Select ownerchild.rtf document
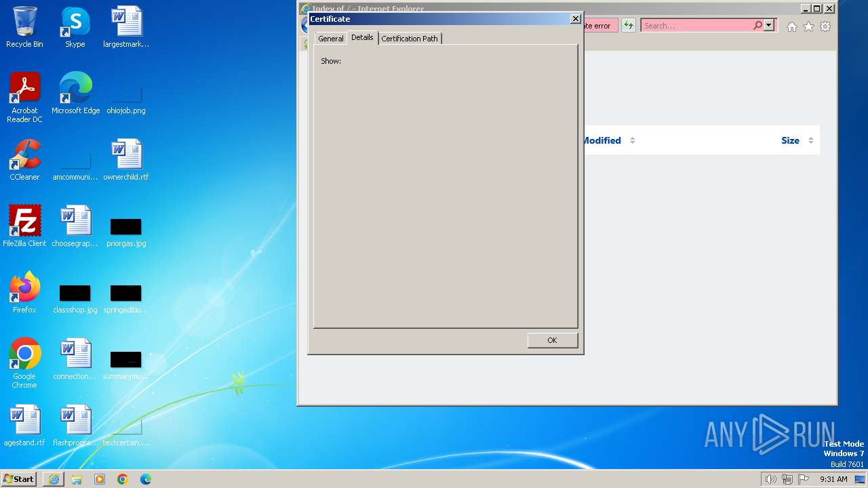Viewport: 868px width, 488px height. tap(126, 160)
